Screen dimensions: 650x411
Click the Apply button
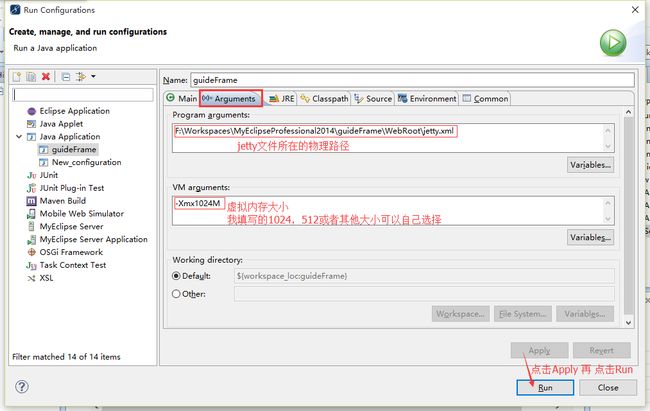pyautogui.click(x=539, y=350)
